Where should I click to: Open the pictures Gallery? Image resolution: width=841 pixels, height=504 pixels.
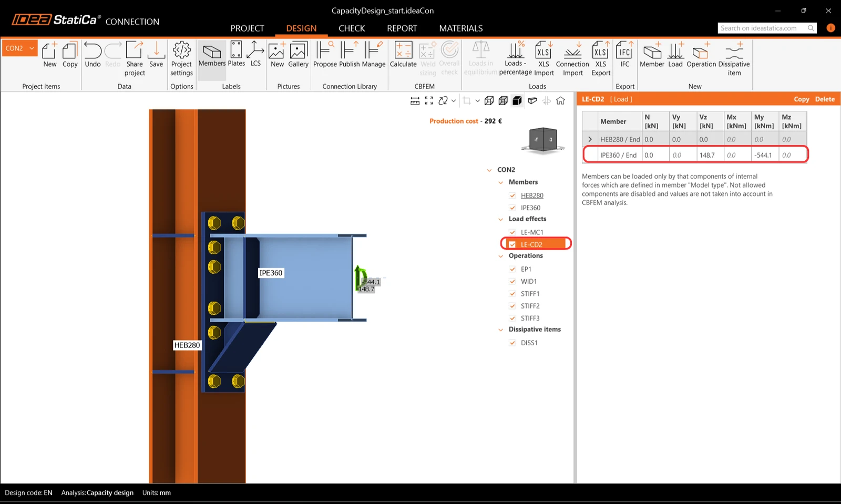298,55
